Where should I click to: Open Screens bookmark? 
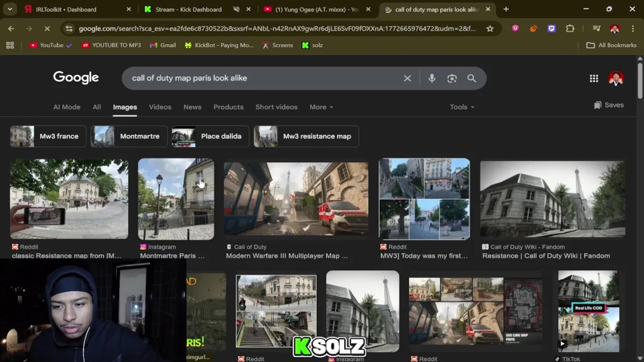click(x=277, y=45)
